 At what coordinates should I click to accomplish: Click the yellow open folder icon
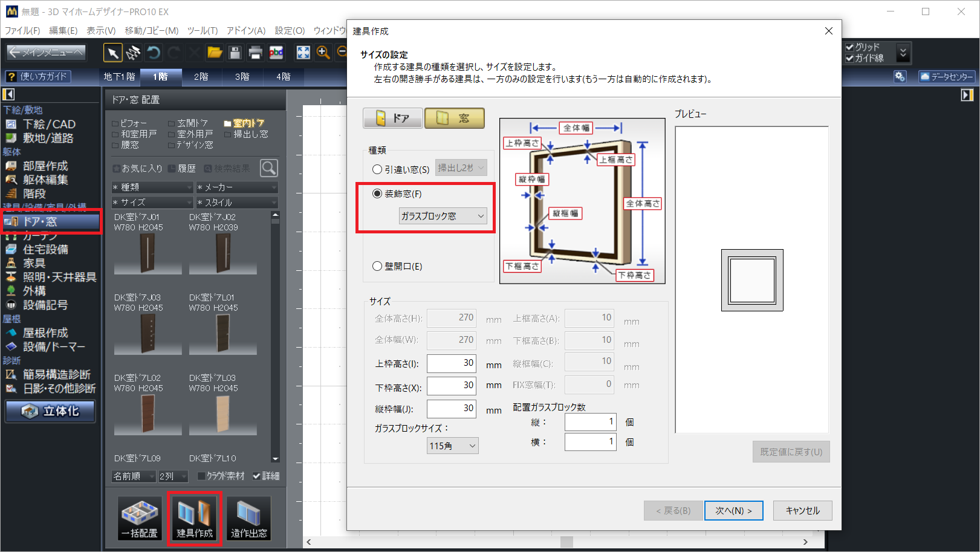pyautogui.click(x=215, y=53)
